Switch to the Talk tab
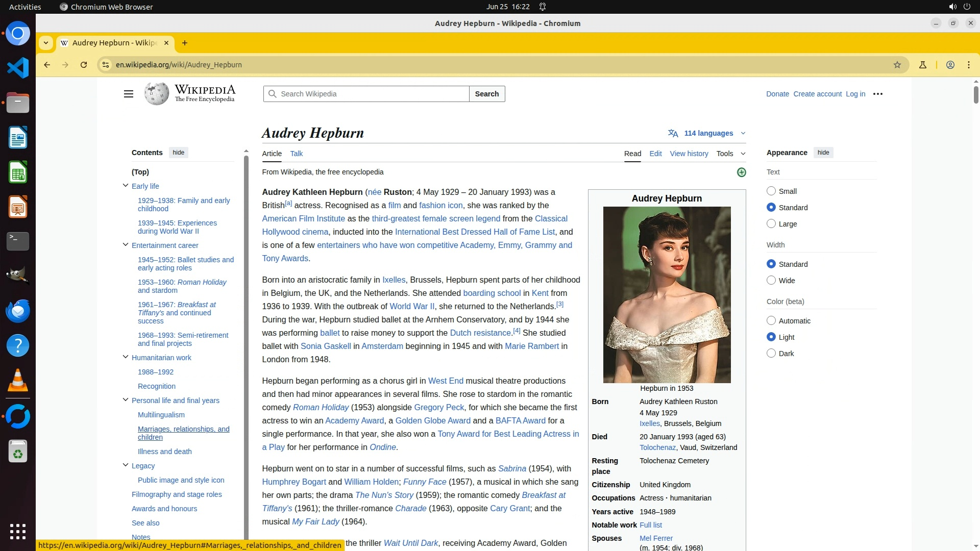Screen dimensions: 980x551 click(296, 154)
